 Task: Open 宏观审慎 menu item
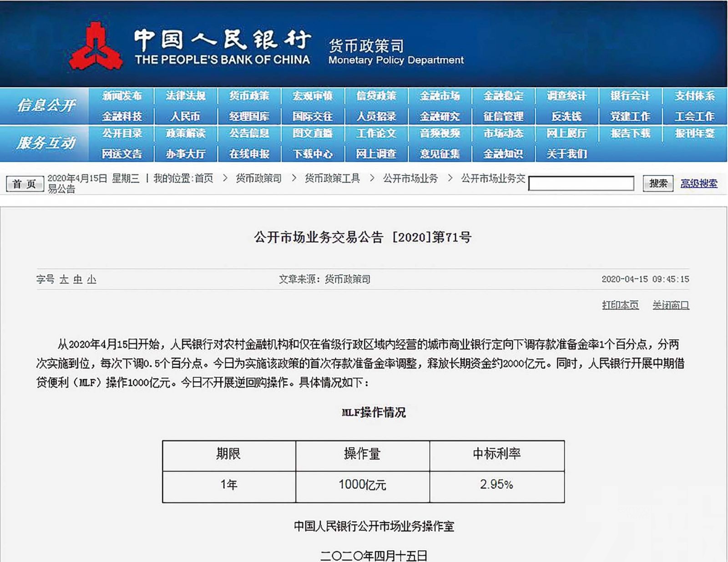(313, 96)
